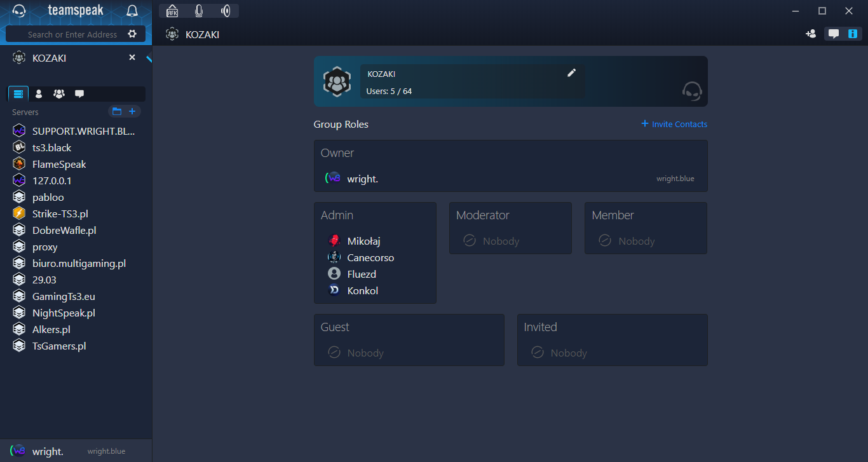
Task: Toggle the AFK away status icon
Action: (x=172, y=11)
